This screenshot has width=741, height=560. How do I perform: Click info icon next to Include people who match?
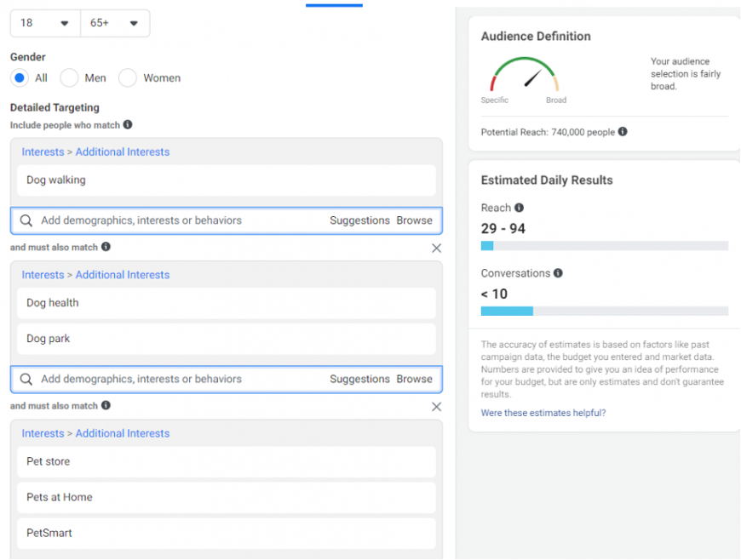click(x=128, y=124)
